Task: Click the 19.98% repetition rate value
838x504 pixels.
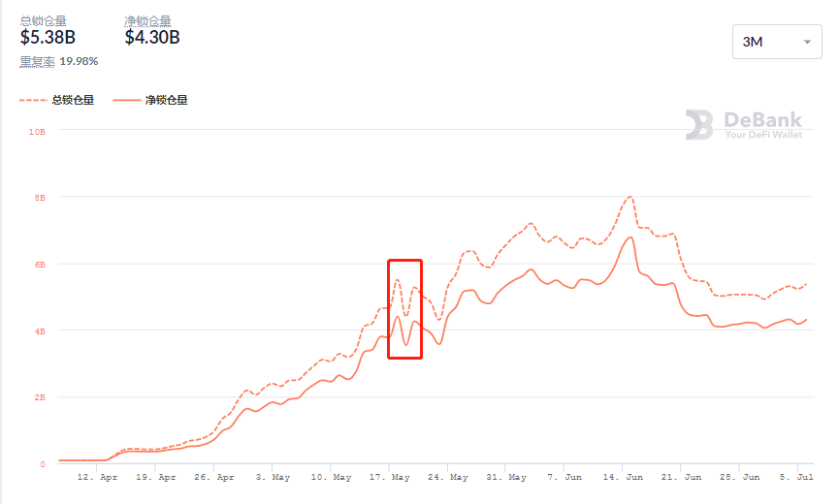Action: (x=79, y=61)
